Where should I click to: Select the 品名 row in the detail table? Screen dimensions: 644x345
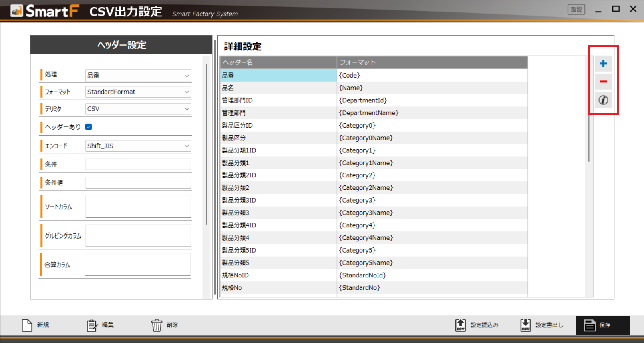coord(278,88)
